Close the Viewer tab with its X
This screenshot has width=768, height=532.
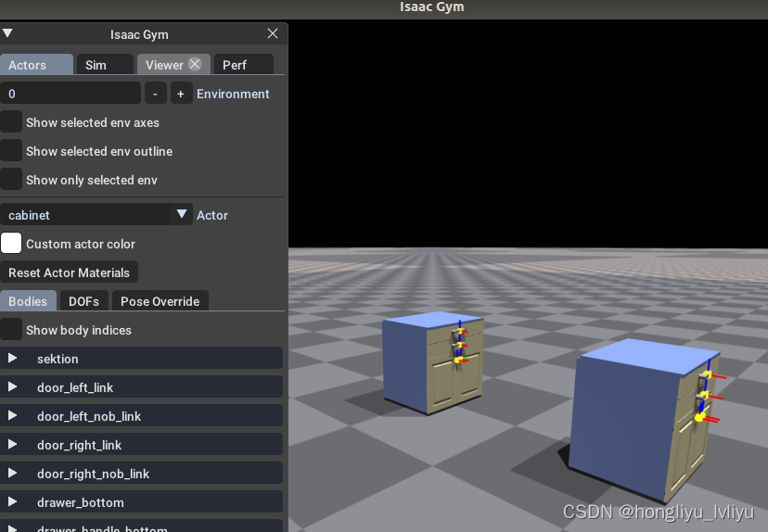[x=195, y=64]
